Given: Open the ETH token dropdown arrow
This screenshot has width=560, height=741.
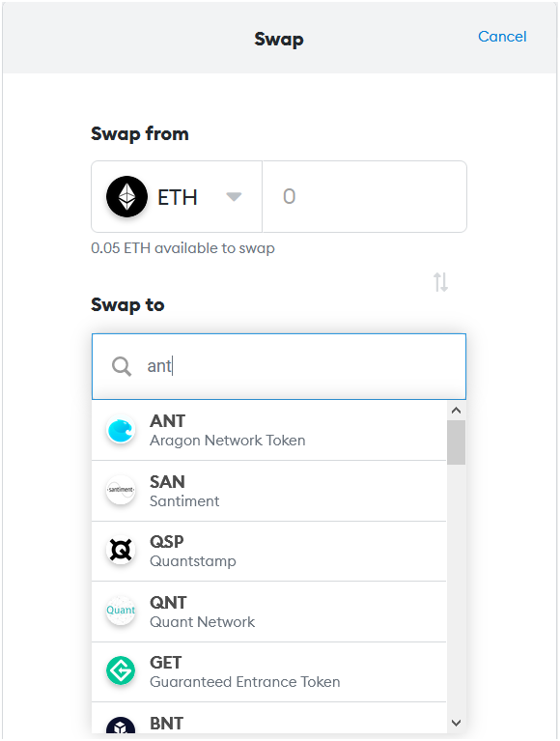Looking at the screenshot, I should [234, 196].
